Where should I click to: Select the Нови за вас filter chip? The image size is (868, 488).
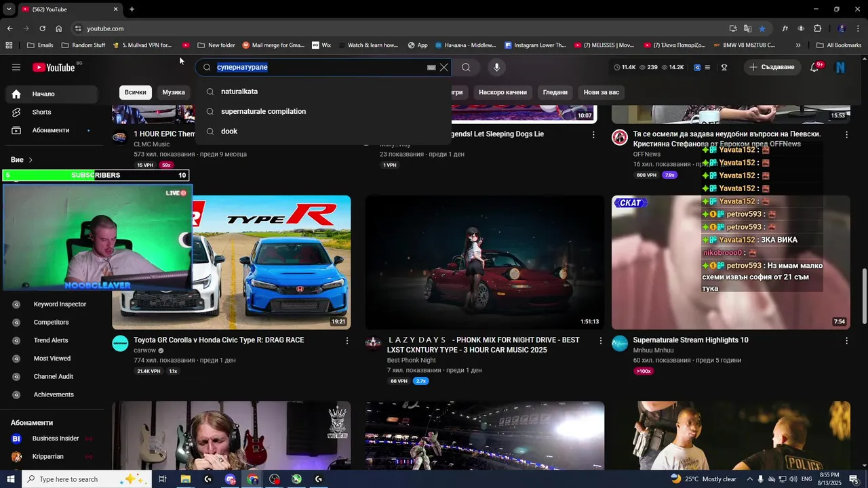point(601,92)
